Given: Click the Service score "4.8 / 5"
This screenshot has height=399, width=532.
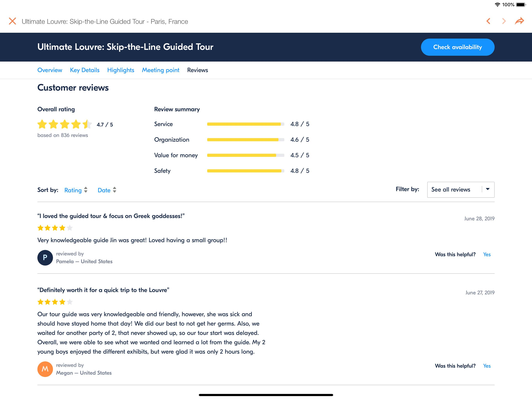Looking at the screenshot, I should click(x=300, y=124).
